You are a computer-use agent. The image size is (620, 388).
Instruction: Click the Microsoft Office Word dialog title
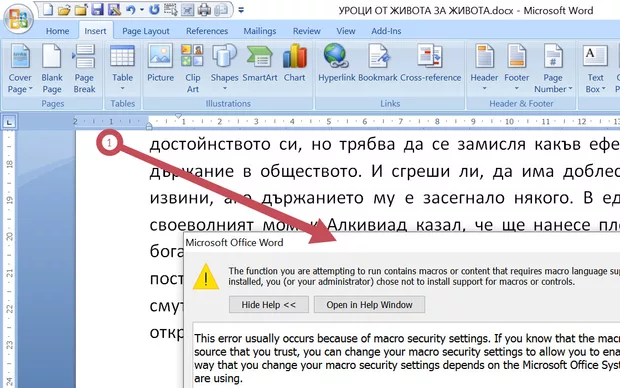click(234, 242)
